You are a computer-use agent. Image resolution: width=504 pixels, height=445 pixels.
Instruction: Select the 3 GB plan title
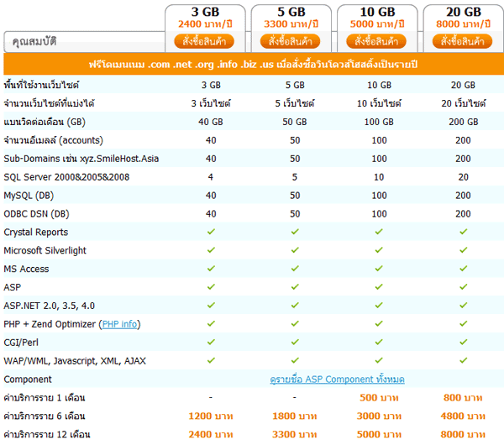[206, 12]
